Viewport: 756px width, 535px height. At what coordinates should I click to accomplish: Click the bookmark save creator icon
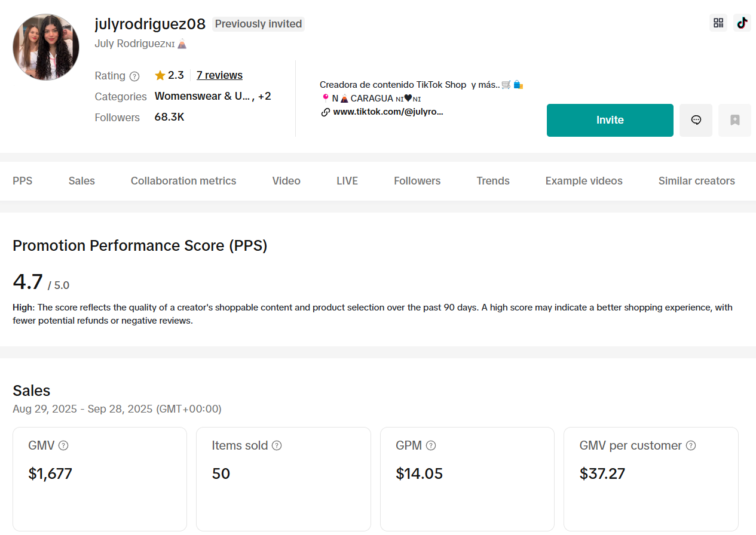734,120
